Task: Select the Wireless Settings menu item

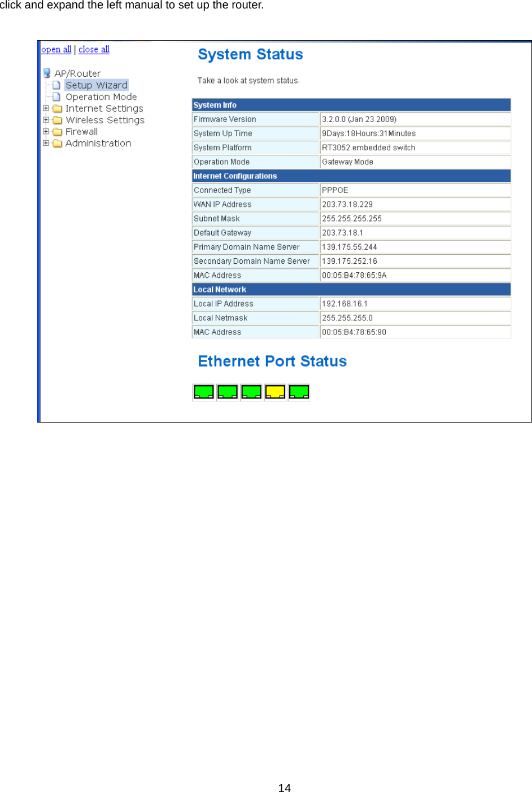Action: 105,120
